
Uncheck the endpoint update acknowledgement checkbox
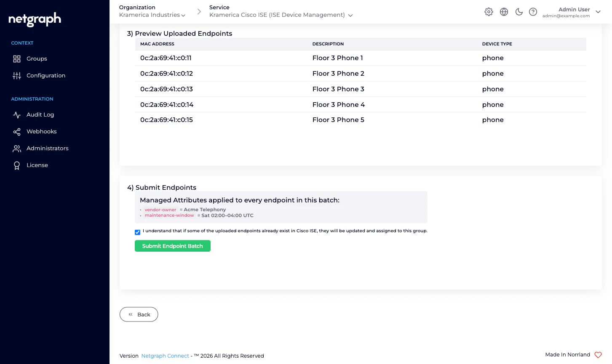[137, 232]
